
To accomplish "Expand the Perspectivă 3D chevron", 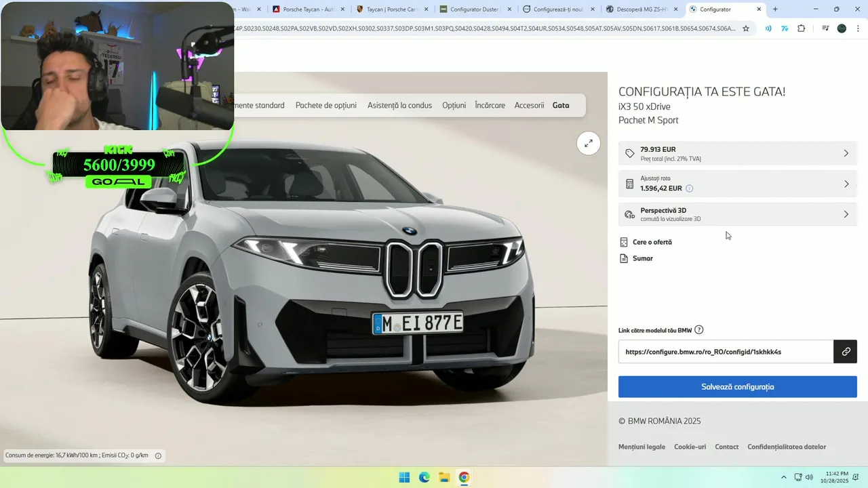I will [x=846, y=214].
